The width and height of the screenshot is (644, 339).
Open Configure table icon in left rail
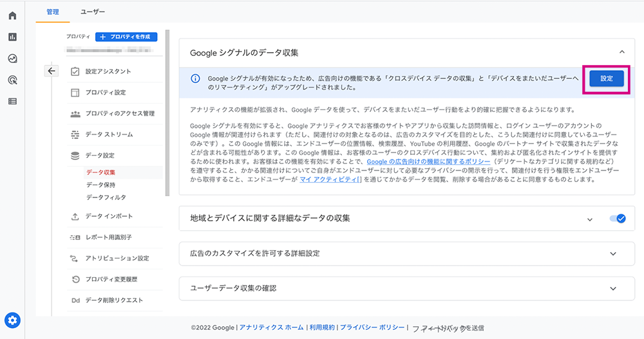(x=12, y=102)
